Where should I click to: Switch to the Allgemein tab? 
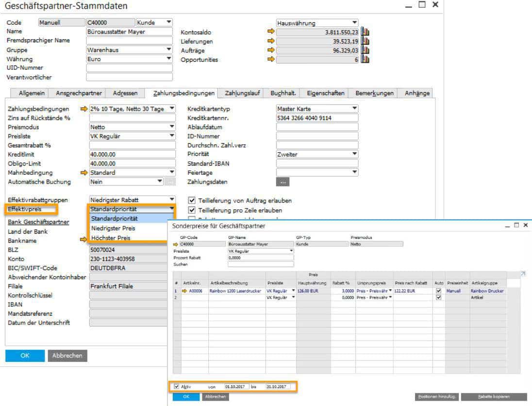(x=31, y=93)
